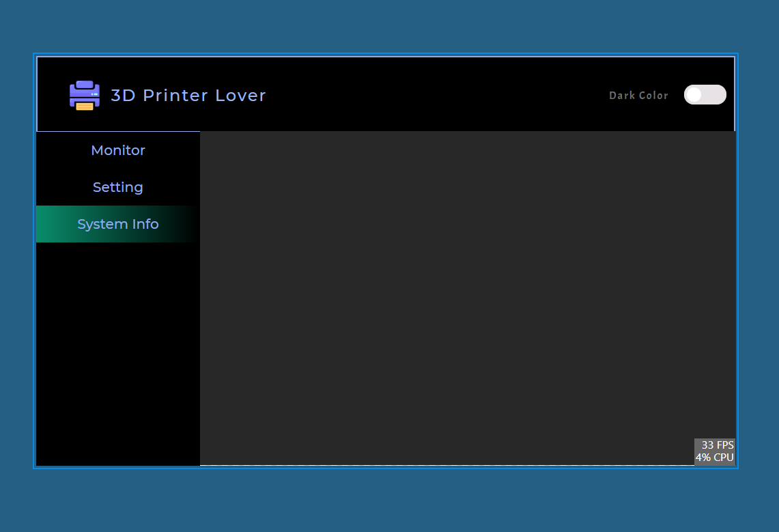
Task: Click the 4% CPU usage readout
Action: [x=714, y=458]
